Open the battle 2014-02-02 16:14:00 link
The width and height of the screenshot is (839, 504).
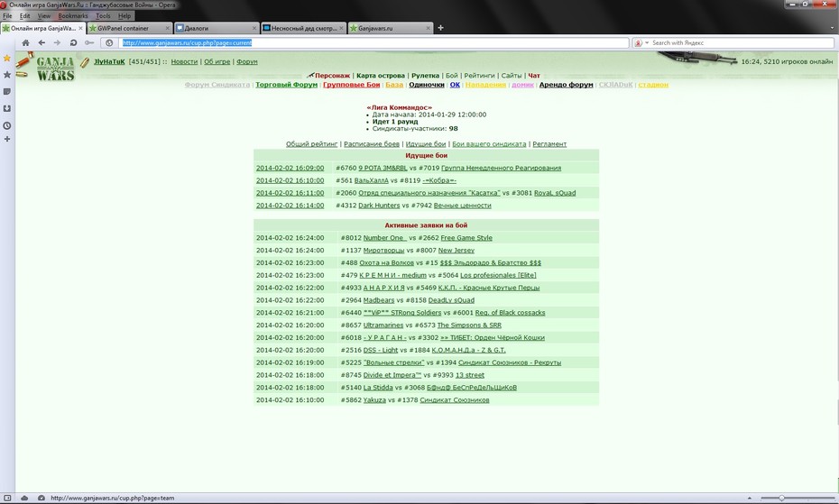(290, 206)
